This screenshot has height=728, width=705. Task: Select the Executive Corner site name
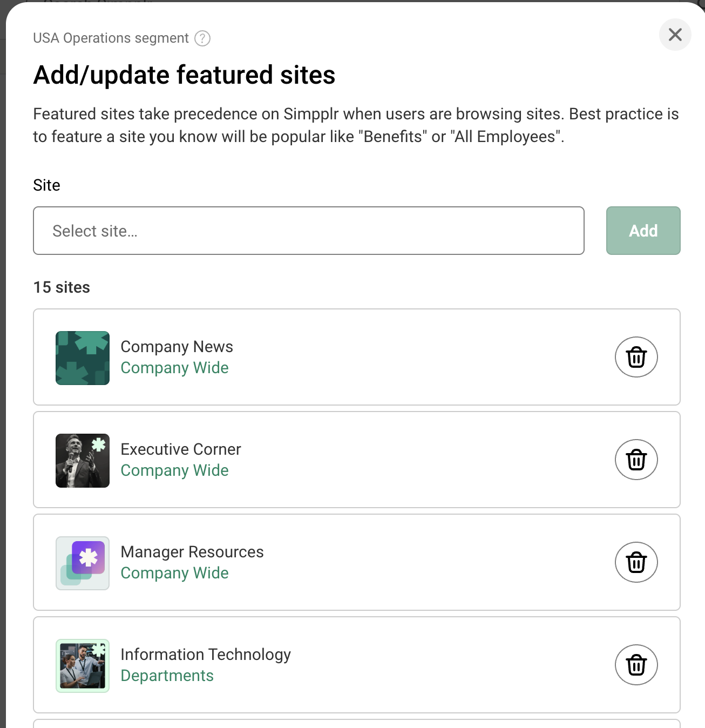(180, 449)
